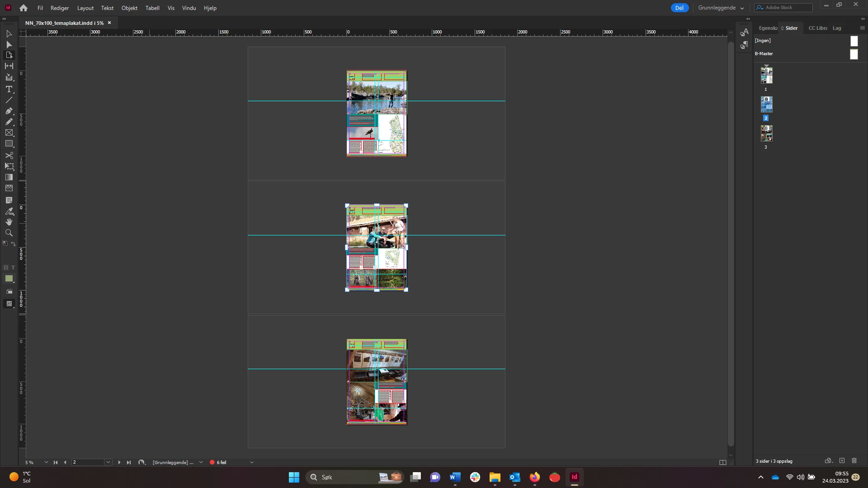The image size is (868, 488).
Task: Go to next page arrow
Action: click(x=119, y=462)
